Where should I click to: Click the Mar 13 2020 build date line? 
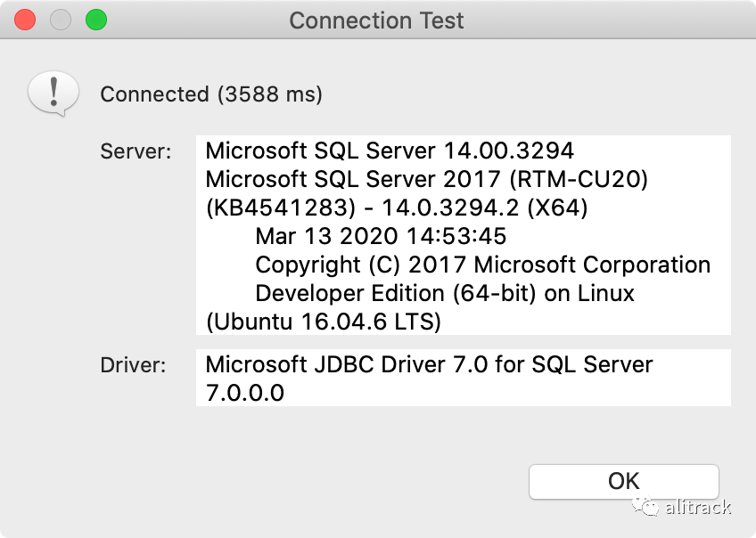(x=381, y=236)
